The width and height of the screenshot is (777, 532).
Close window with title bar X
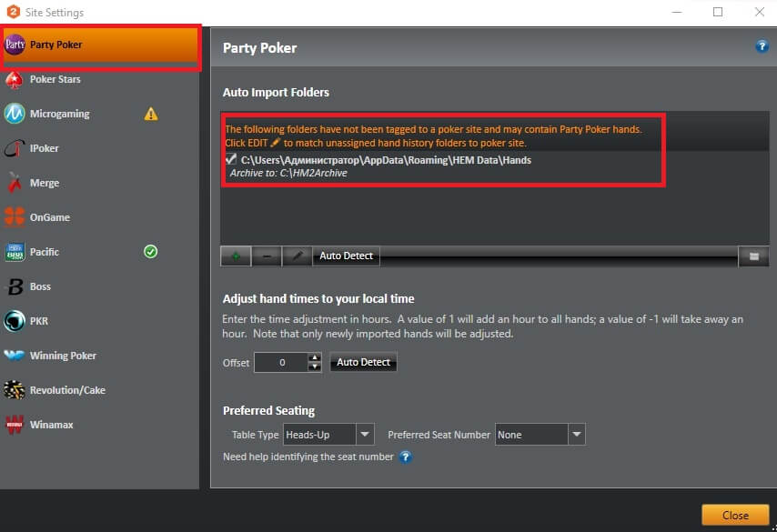pos(759,12)
